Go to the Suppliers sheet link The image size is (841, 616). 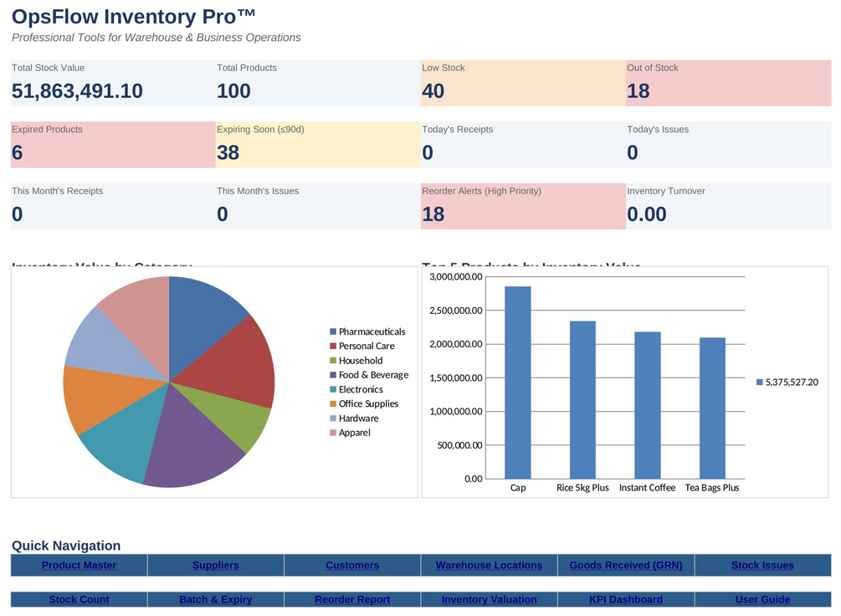(x=216, y=565)
